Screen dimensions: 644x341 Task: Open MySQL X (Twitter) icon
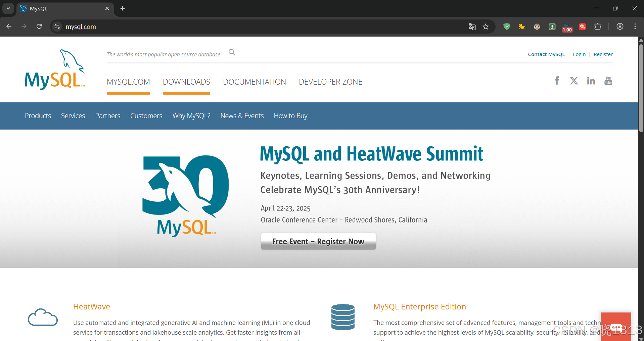click(574, 81)
